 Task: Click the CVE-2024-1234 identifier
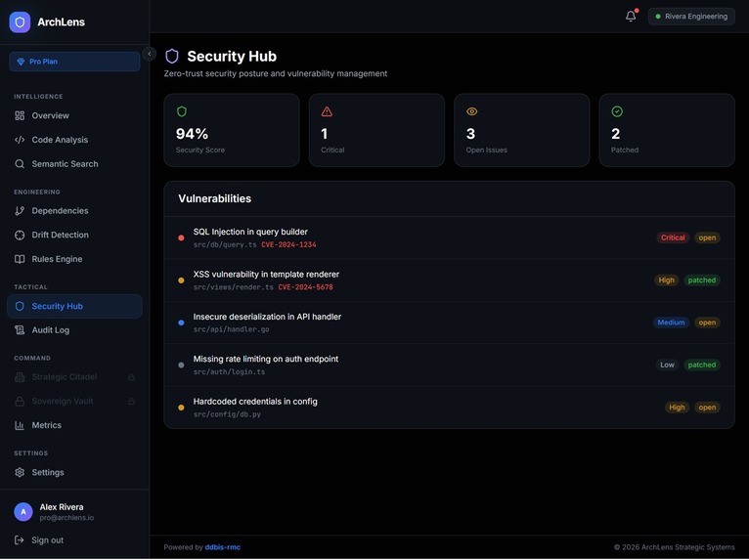[288, 244]
